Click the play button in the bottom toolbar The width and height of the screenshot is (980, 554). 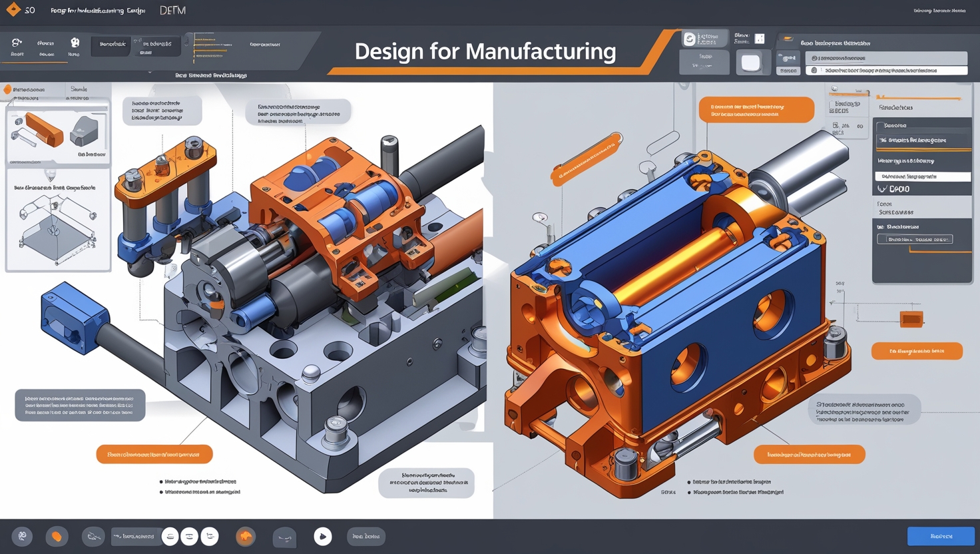tap(323, 536)
